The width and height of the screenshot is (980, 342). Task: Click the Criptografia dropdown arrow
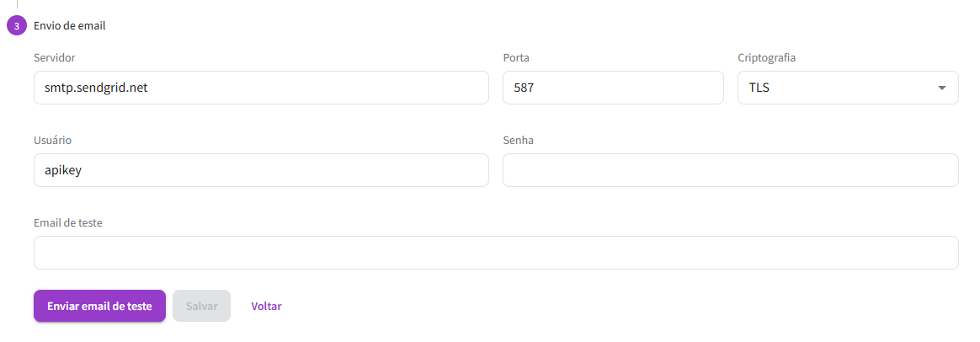(941, 88)
